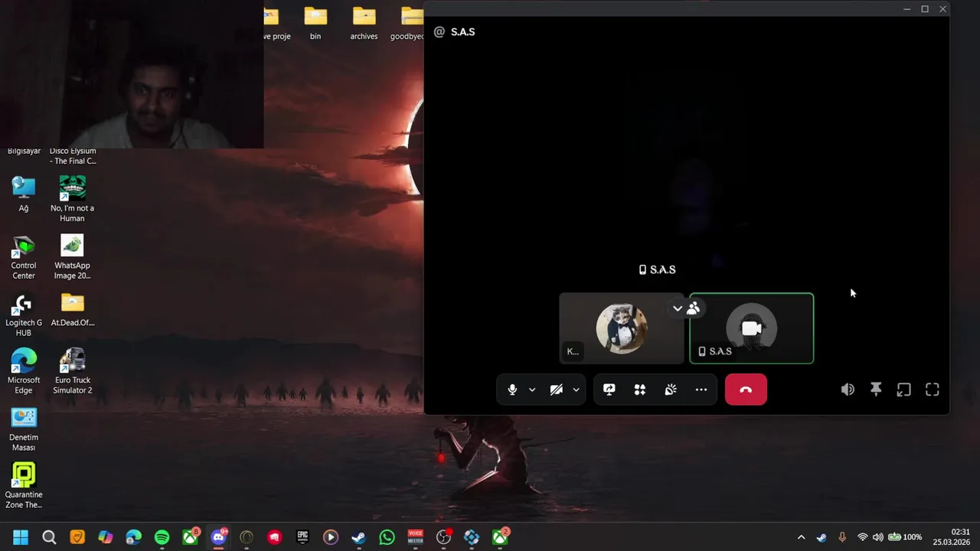Click the webcam overlay preview
The height and width of the screenshot is (551, 980).
click(132, 74)
